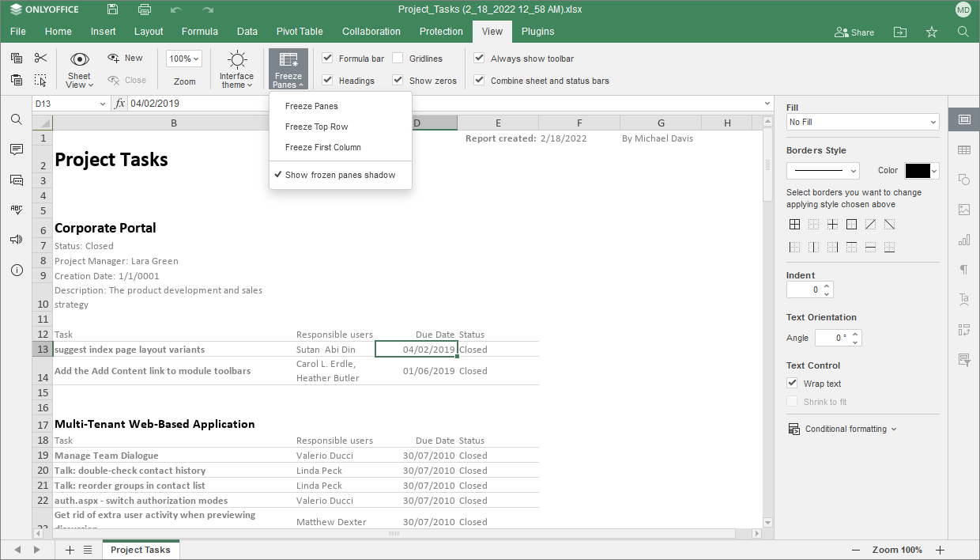Open the Zoom percentage dropdown

pyautogui.click(x=183, y=58)
